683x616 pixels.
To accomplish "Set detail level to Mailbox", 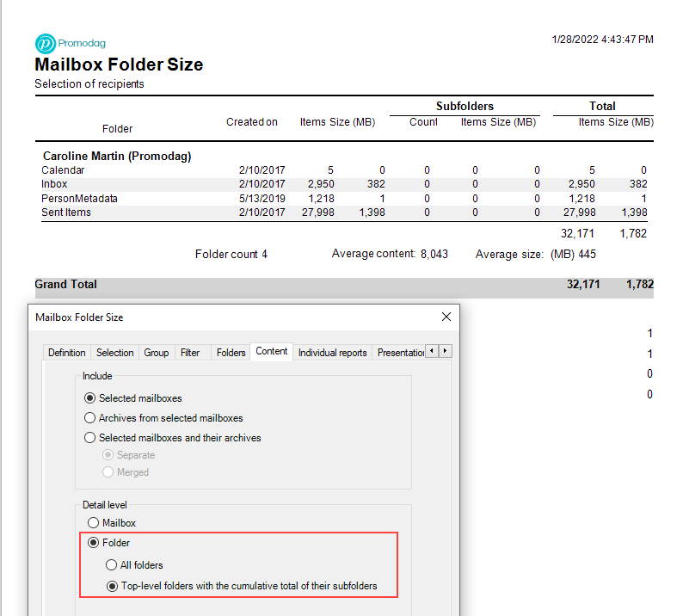I will point(94,522).
